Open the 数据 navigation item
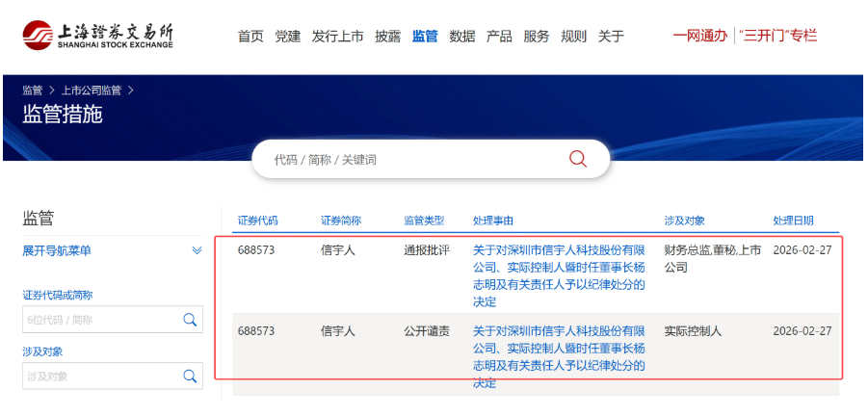 click(462, 37)
